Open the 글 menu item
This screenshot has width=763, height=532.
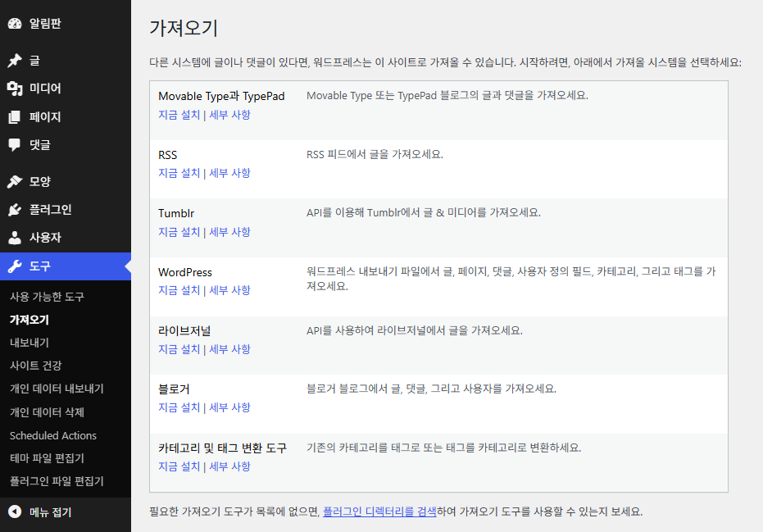coord(34,61)
